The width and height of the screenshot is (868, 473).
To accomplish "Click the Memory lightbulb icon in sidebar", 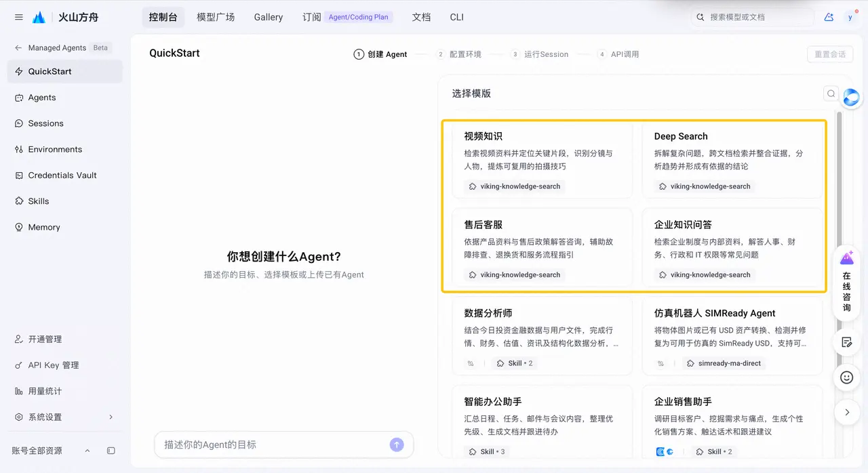I will 19,227.
